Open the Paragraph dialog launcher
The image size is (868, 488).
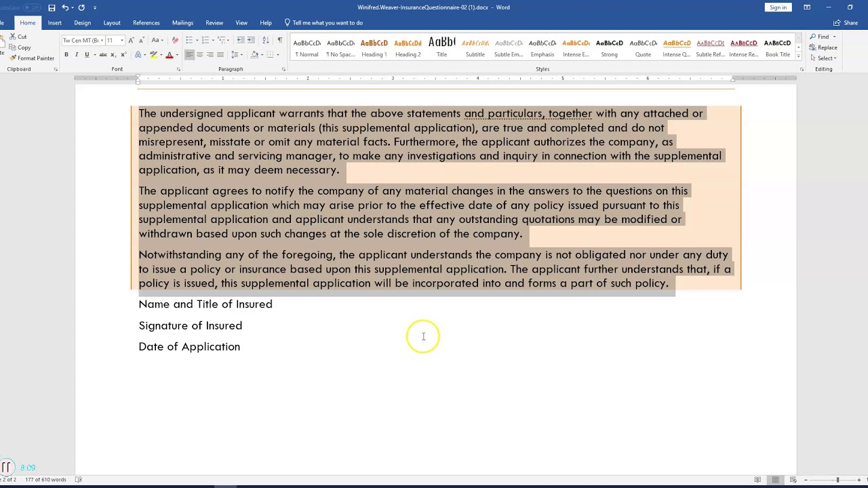pyautogui.click(x=283, y=69)
